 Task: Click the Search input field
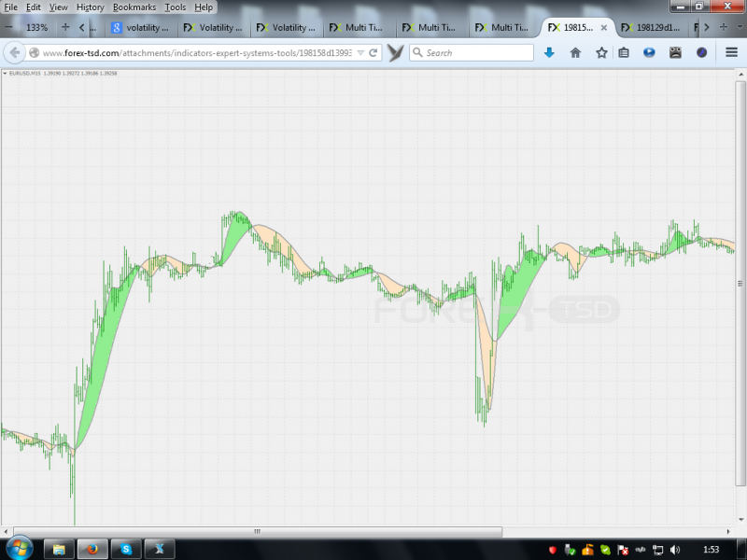pyautogui.click(x=472, y=52)
